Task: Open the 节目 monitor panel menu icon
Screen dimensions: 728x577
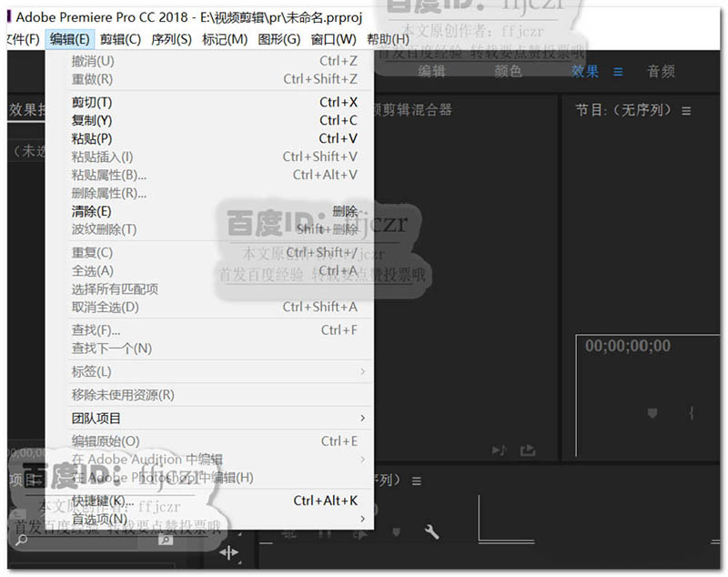Action: pyautogui.click(x=686, y=111)
